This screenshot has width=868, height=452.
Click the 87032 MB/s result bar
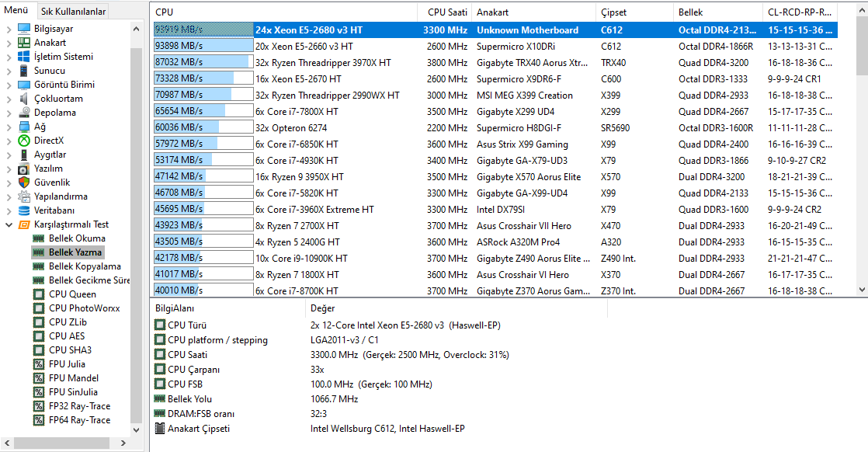[x=203, y=62]
